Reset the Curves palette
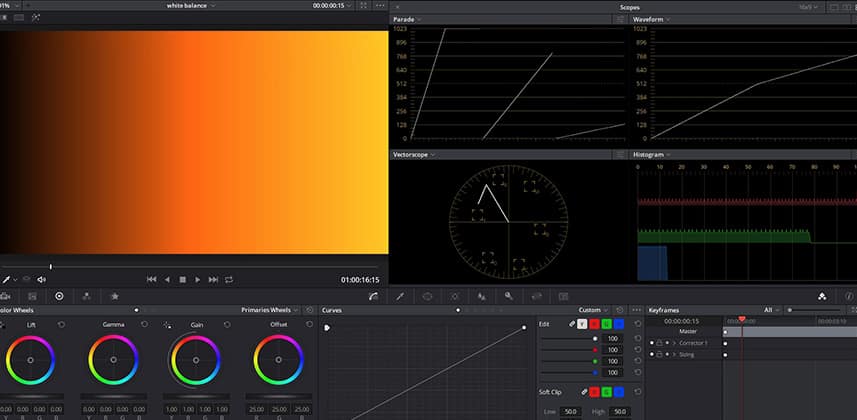This screenshot has height=420, width=857. coord(619,310)
